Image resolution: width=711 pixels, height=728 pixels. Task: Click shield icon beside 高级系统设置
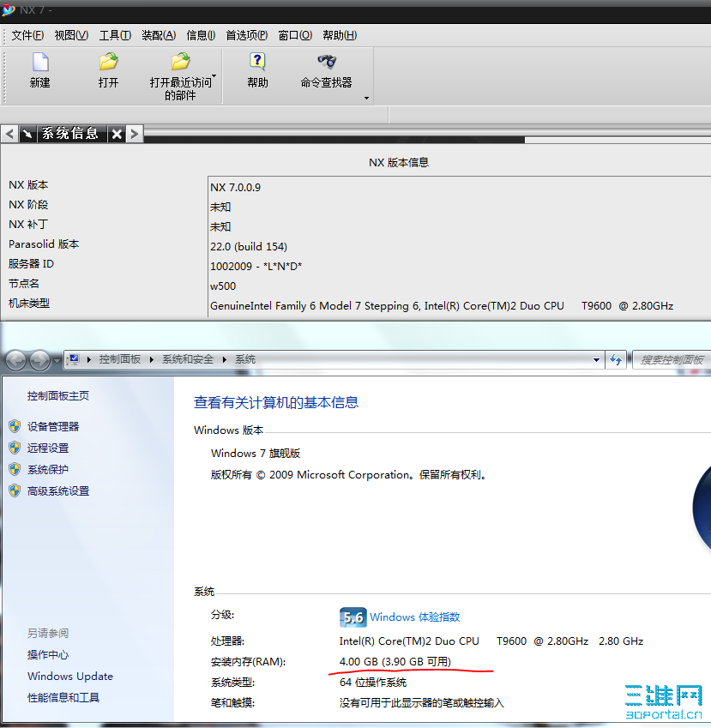pos(15,490)
